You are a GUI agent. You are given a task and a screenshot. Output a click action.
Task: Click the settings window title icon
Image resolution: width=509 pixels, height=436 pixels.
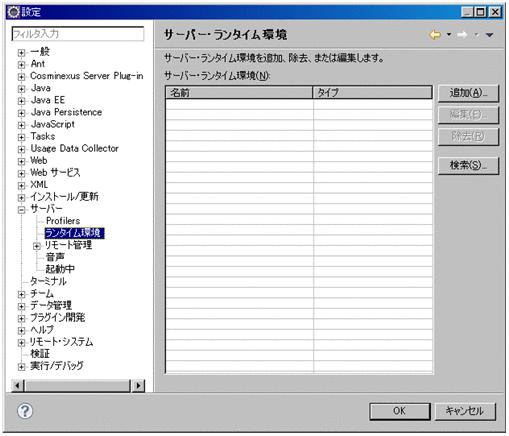[x=14, y=12]
